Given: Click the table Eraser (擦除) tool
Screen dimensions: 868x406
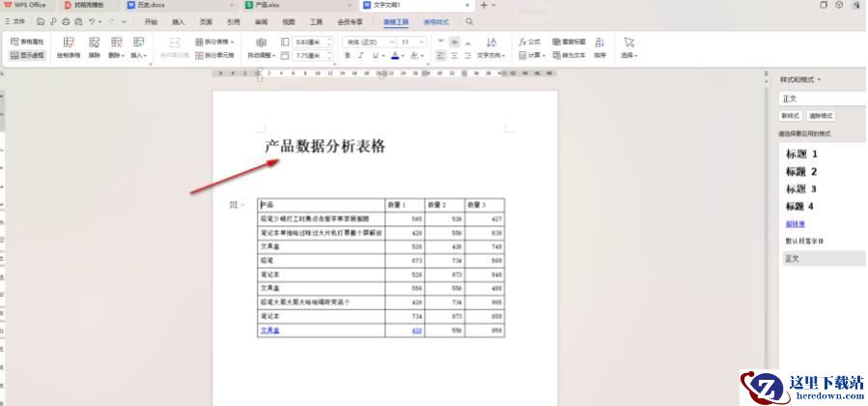Looking at the screenshot, I should pos(94,47).
